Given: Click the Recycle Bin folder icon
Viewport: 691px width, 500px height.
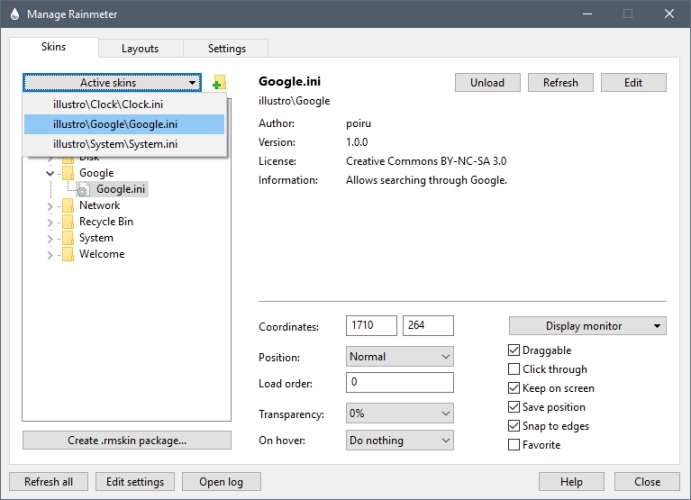Looking at the screenshot, I should [x=68, y=222].
